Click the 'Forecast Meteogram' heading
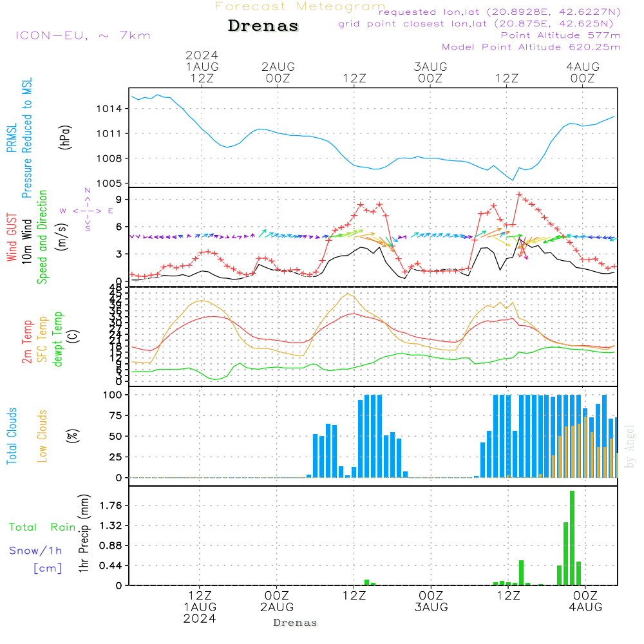The width and height of the screenshot is (644, 644). click(300, 6)
